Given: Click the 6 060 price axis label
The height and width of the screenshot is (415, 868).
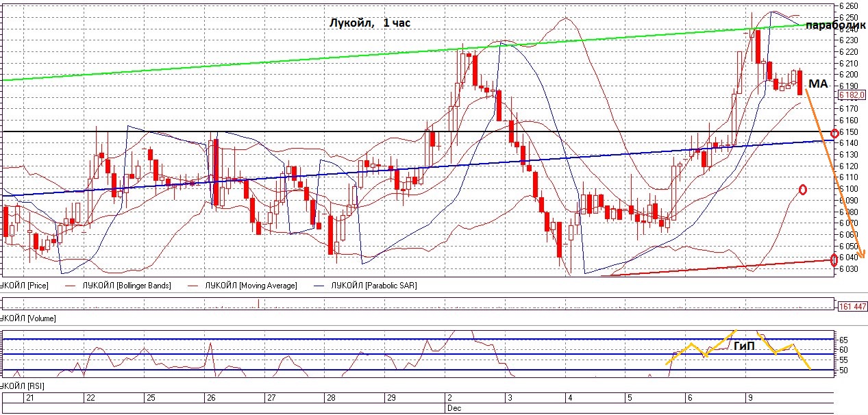Looking at the screenshot, I should click(x=850, y=234).
